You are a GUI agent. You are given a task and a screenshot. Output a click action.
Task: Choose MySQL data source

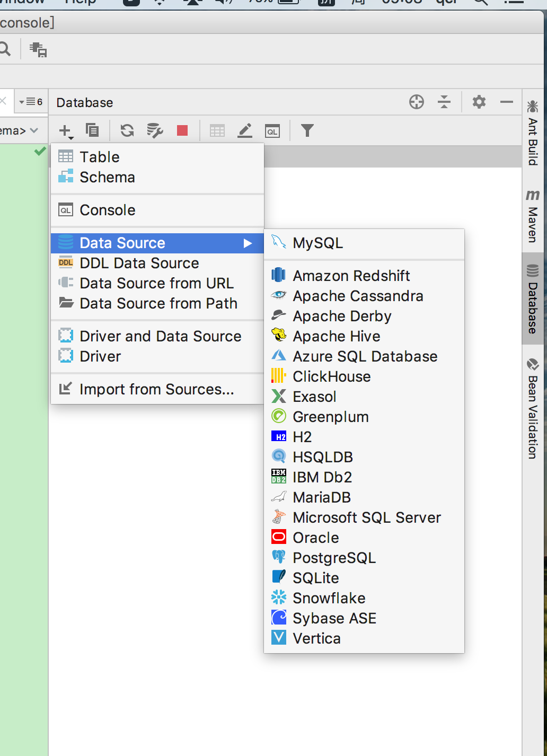[x=364, y=243]
